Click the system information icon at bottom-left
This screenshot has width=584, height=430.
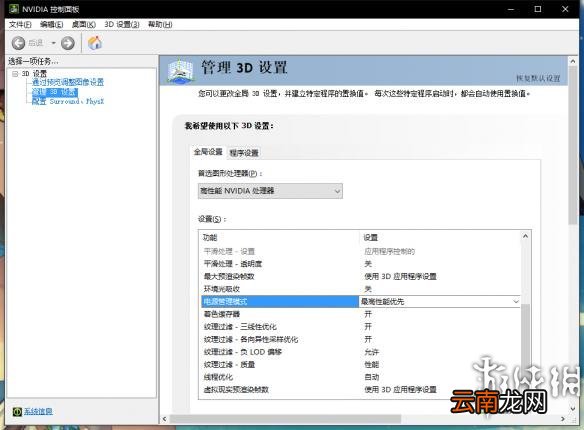tap(17, 411)
